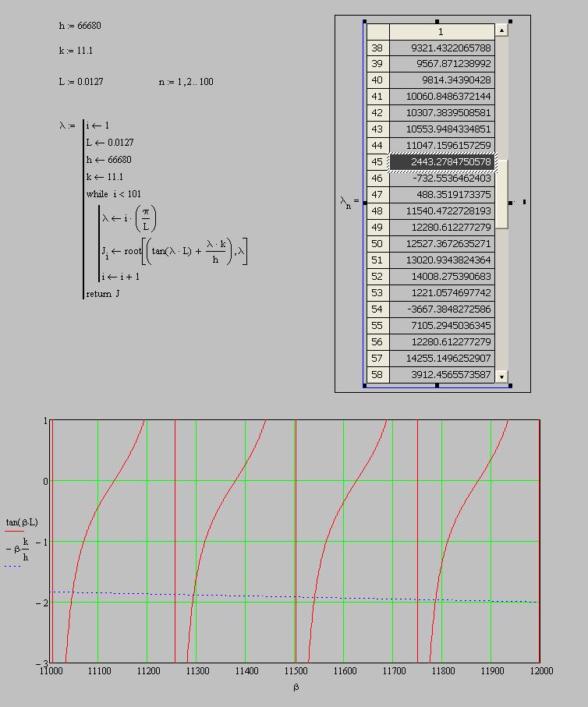The height and width of the screenshot is (707, 588).
Task: Select cell value 1221.0574697742
Action: 442,292
